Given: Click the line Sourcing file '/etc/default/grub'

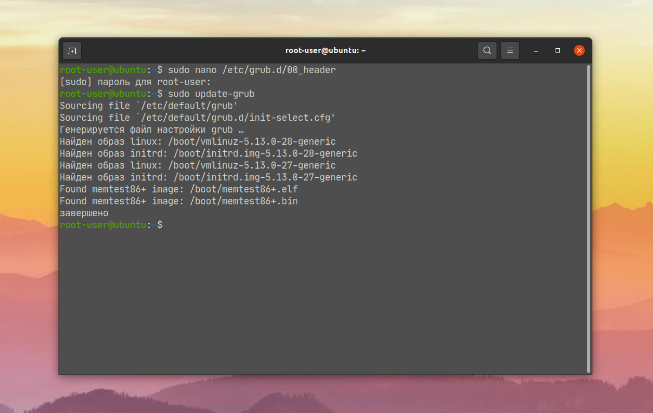Looking at the screenshot, I should [x=149, y=106].
